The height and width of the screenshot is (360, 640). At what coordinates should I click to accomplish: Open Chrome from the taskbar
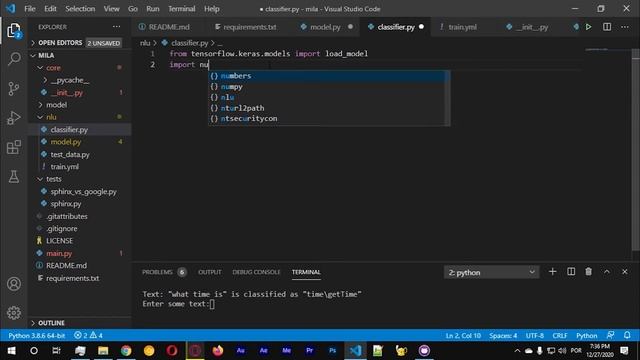pos(126,351)
